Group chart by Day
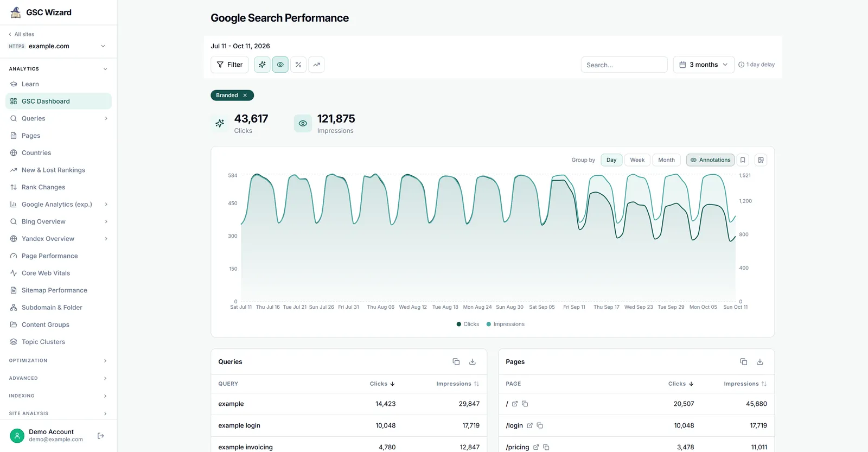The width and height of the screenshot is (868, 452). click(611, 160)
